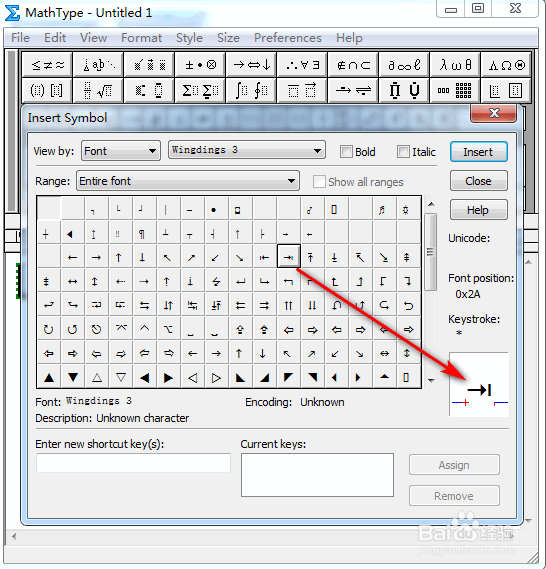
Task: Select the solid down triangle symbol
Action: 73,377
